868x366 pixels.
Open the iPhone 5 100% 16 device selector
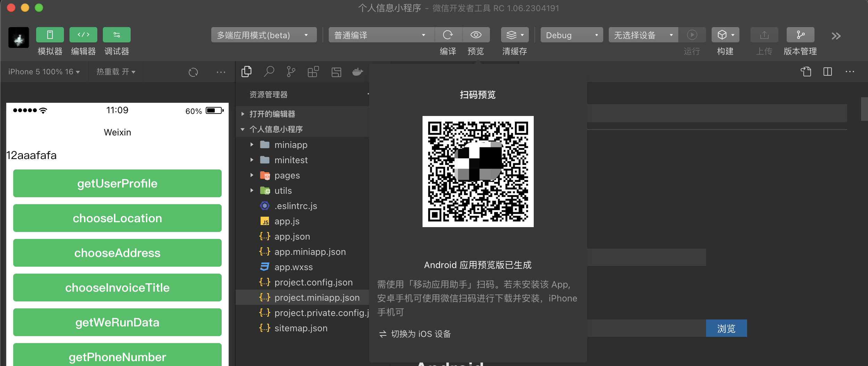pyautogui.click(x=44, y=72)
